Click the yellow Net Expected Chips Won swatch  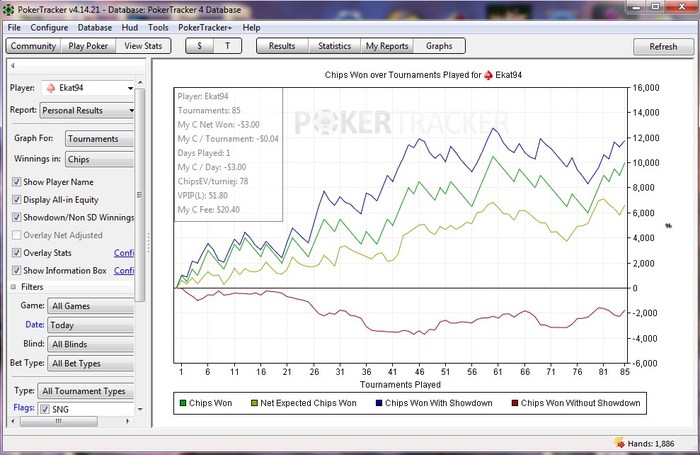(x=254, y=403)
